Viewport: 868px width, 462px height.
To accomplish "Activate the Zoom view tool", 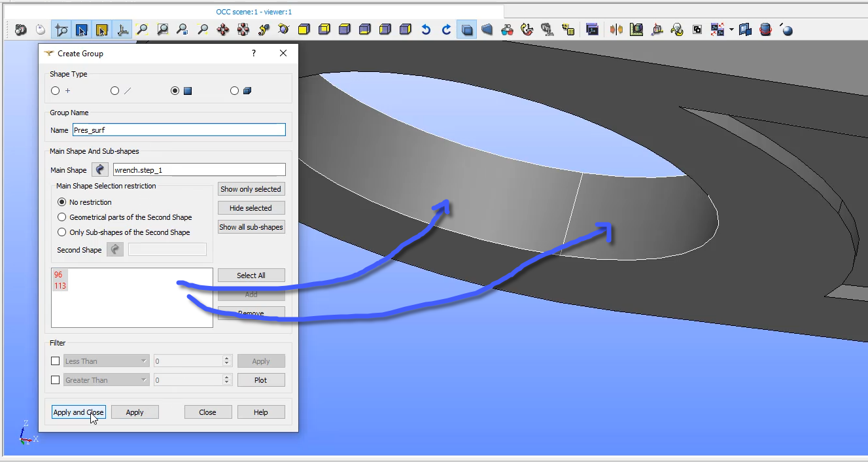I will (x=203, y=29).
